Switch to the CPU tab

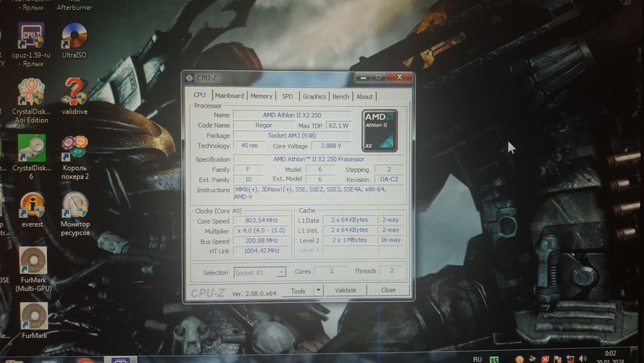[x=200, y=95]
